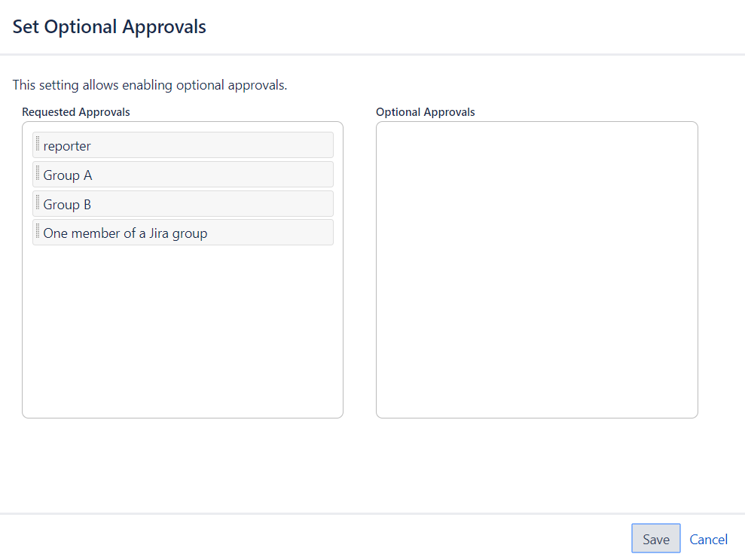Viewport: 745px width, 560px height.
Task: Cancel the Set Optional Approvals dialog
Action: 708,539
